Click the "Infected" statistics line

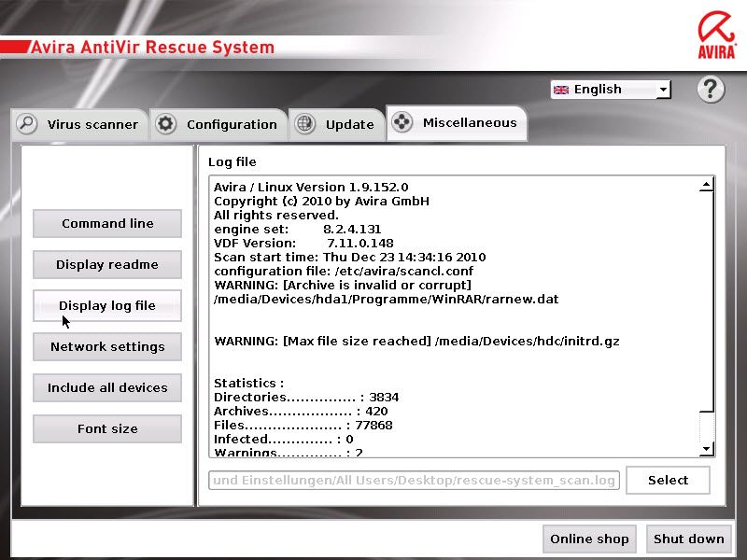(284, 439)
